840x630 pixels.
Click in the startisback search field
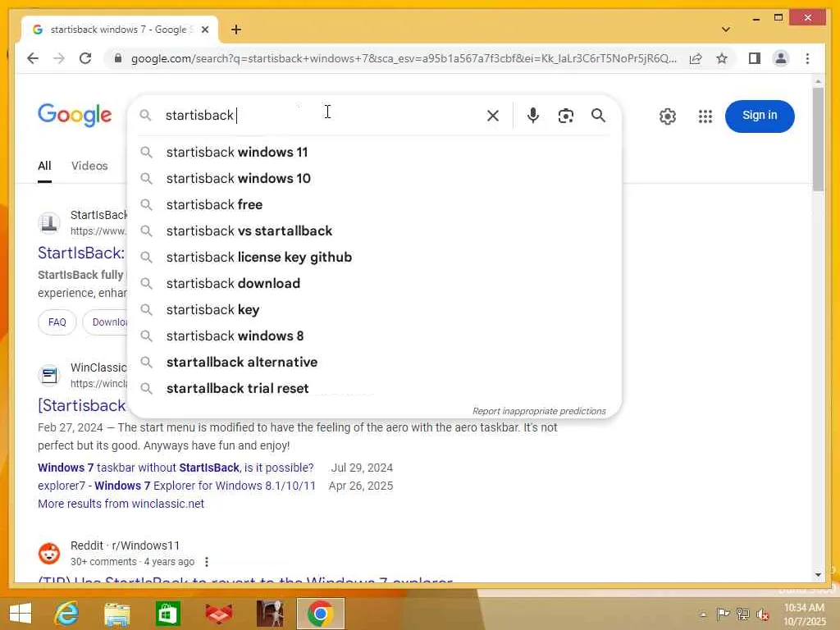pos(322,116)
